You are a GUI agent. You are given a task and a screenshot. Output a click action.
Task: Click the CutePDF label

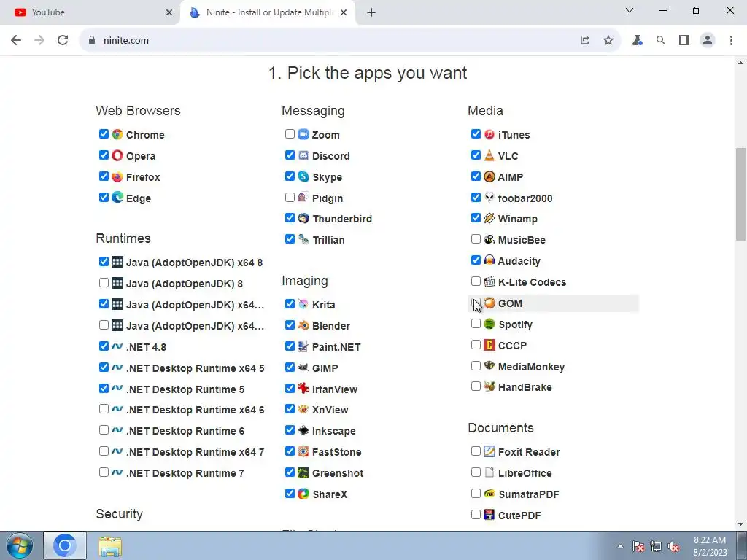[519, 516]
